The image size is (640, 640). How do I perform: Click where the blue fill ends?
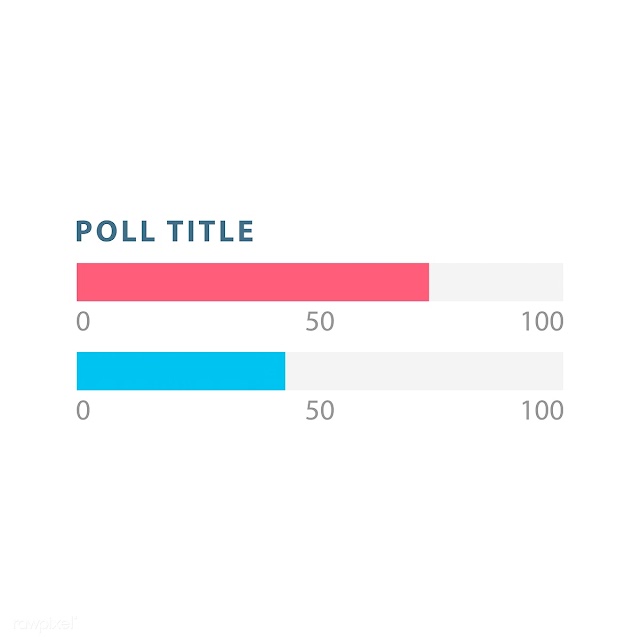[x=285, y=371]
